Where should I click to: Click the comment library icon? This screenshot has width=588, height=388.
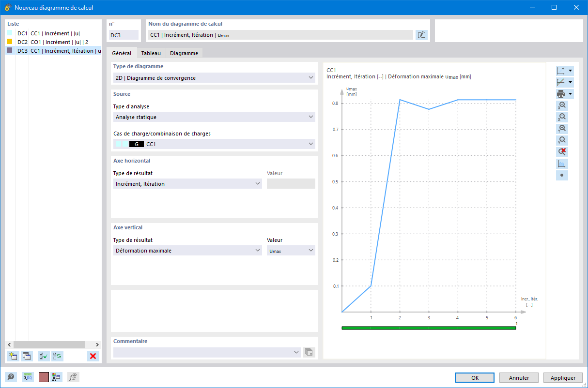point(309,352)
